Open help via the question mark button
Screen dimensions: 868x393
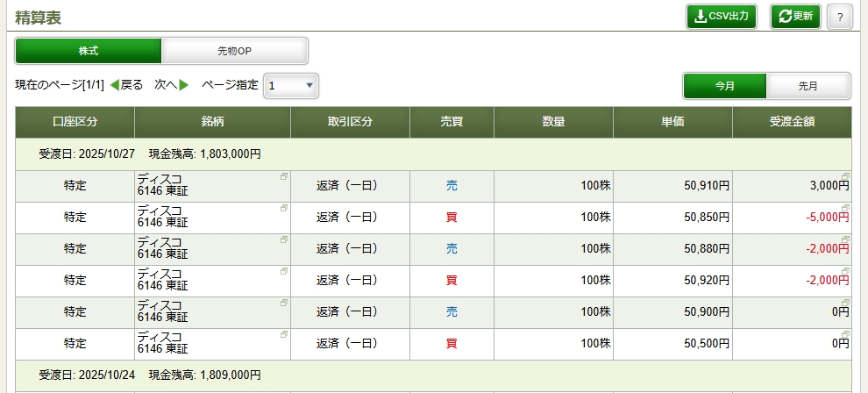(x=840, y=17)
